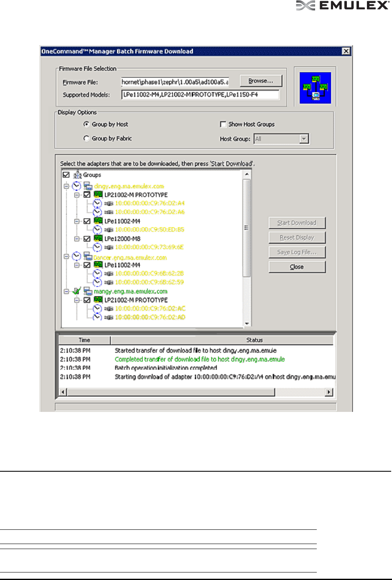
Task: Collapse LP21002-M PROTOTYPE node under mangy
Action: click(76, 300)
